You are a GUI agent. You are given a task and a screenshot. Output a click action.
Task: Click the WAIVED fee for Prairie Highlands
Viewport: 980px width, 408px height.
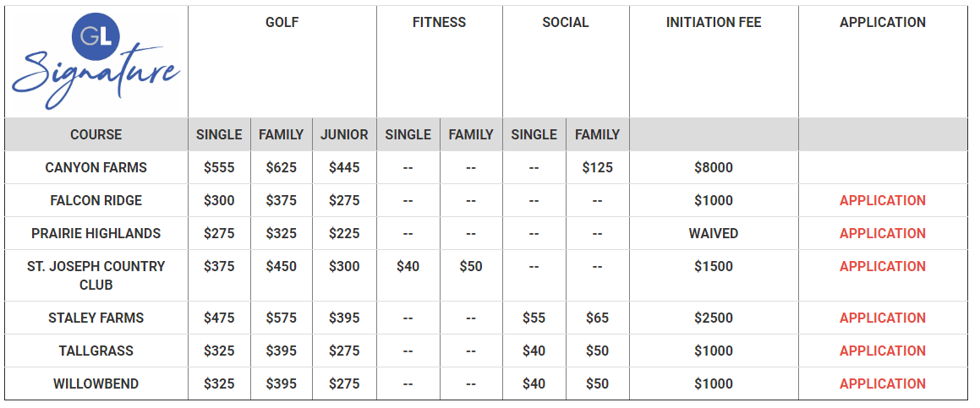714,234
